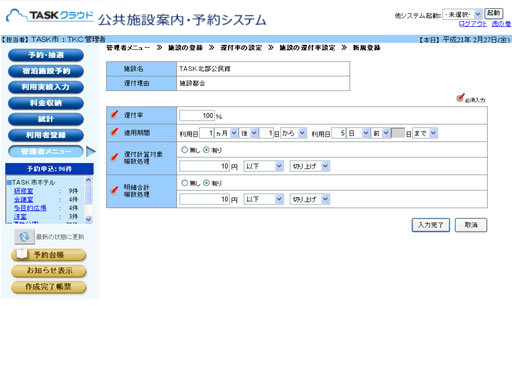This screenshot has width=512, height=384.
Task: Select 無し radio for 還付計算対象 端数処理
Action: click(x=184, y=150)
